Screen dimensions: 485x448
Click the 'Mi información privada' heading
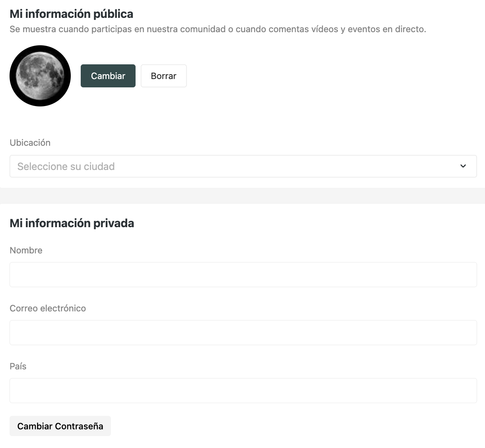click(72, 223)
